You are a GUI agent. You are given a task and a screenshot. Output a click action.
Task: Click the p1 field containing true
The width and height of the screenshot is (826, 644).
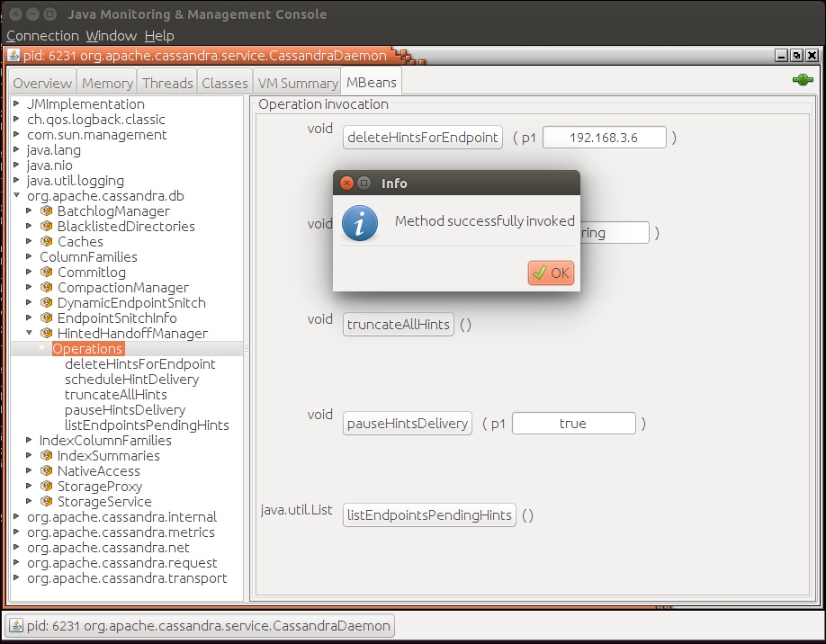click(x=574, y=423)
